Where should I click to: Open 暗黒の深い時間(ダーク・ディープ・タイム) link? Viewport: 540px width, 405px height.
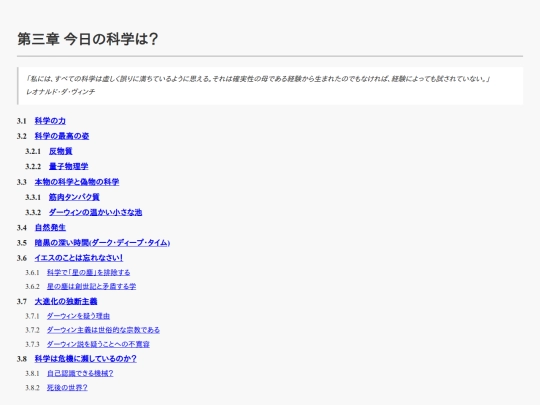coord(102,243)
